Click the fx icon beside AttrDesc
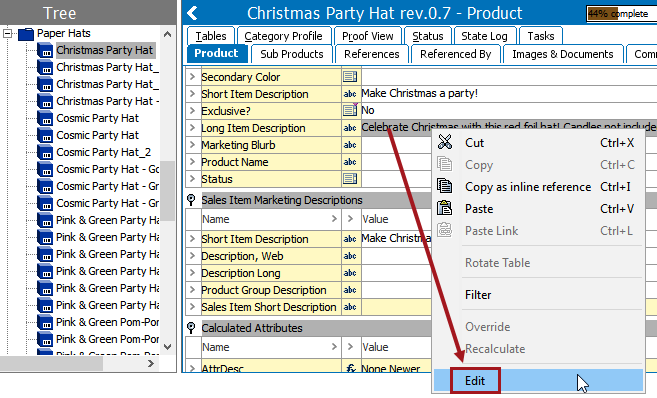The image size is (657, 398). pyautogui.click(x=351, y=368)
